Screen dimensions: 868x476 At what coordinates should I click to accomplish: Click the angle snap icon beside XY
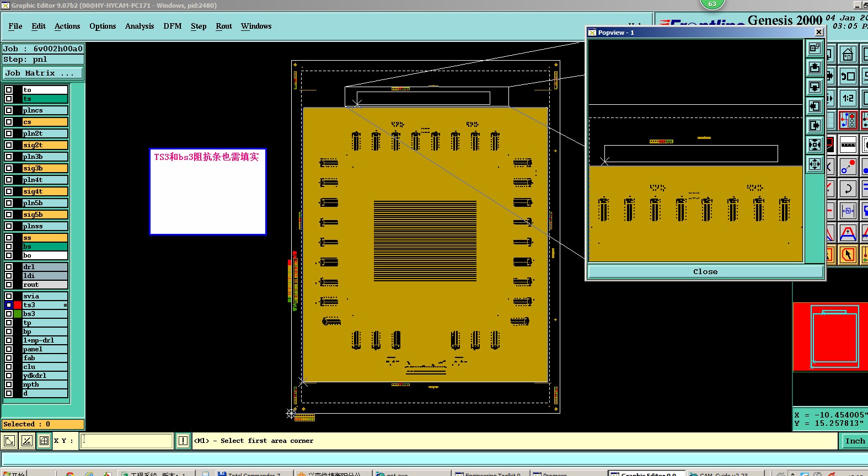(x=27, y=441)
